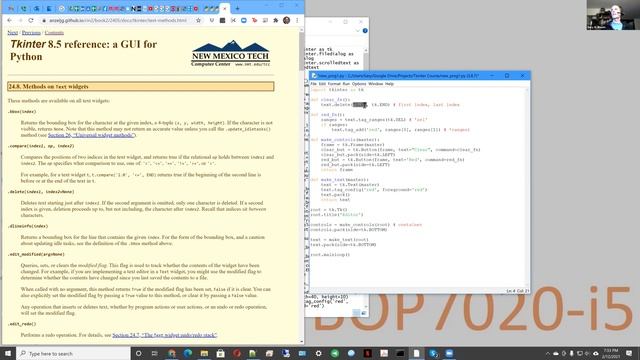Open the Universal widget methods link
Screen dimensions: 640x360
91,135
